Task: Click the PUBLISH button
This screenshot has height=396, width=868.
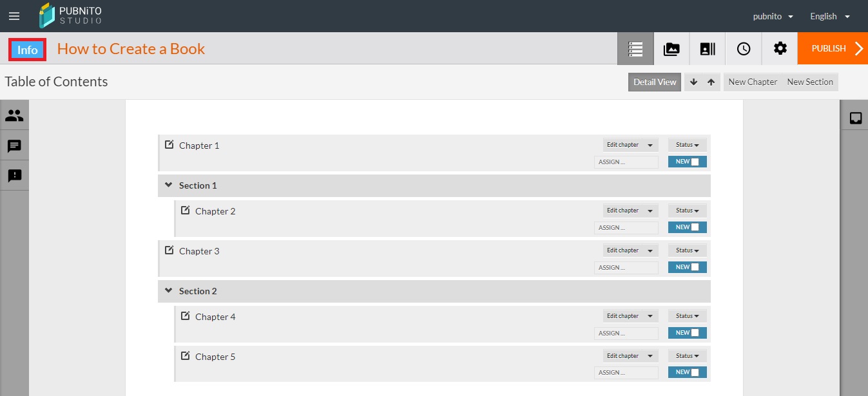Action: (x=833, y=49)
